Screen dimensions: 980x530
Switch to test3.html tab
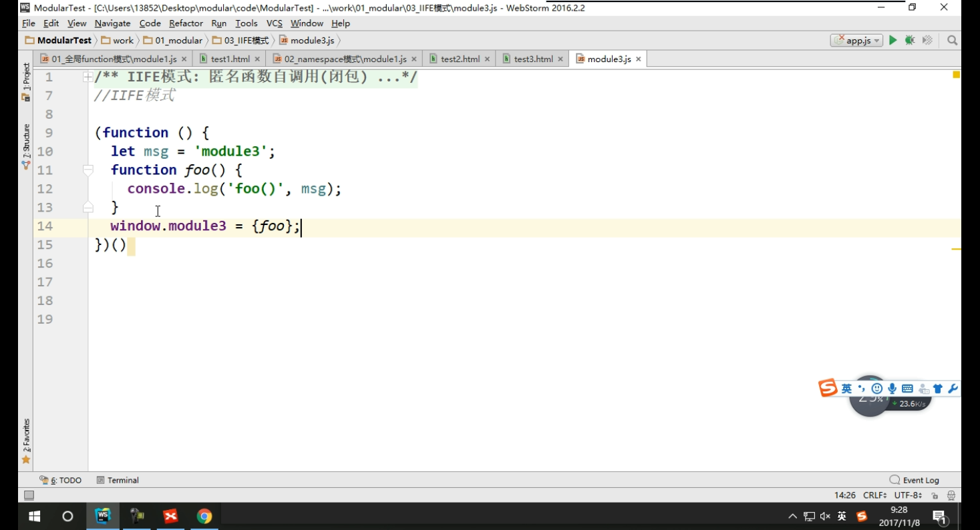533,59
